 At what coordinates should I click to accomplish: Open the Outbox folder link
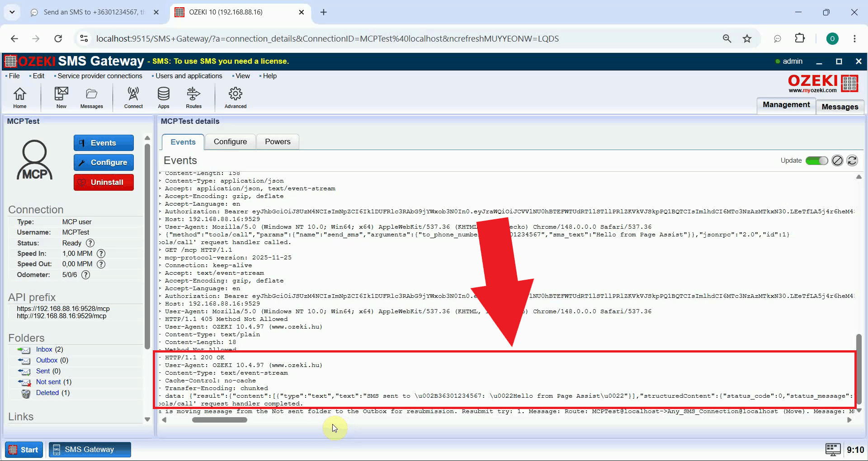(x=47, y=360)
